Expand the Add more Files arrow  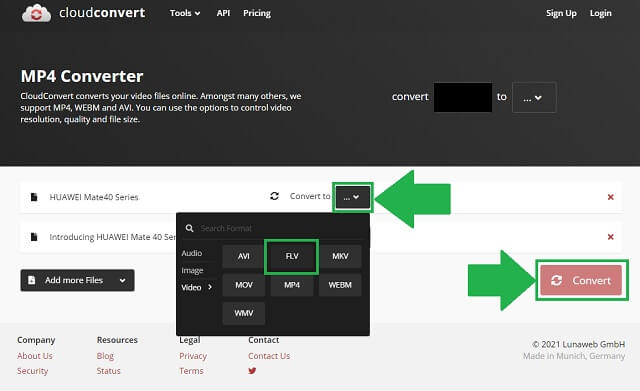pos(122,280)
